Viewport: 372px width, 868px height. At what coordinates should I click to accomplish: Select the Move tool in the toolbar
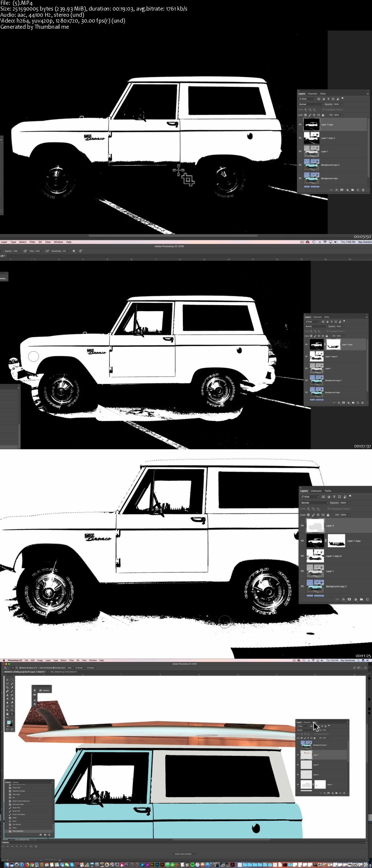7,680
